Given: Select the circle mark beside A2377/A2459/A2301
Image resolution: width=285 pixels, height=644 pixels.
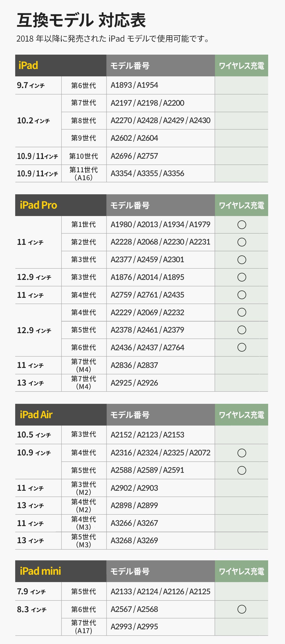Looking at the screenshot, I should coord(242,260).
